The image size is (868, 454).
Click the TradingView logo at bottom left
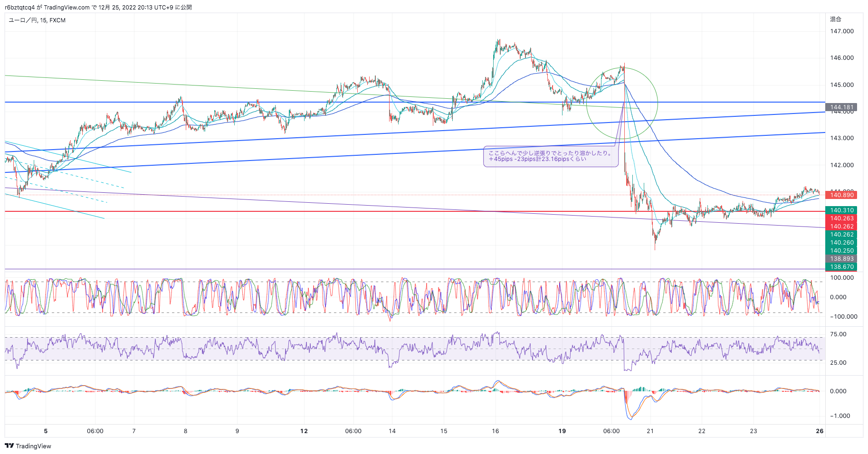tap(28, 446)
